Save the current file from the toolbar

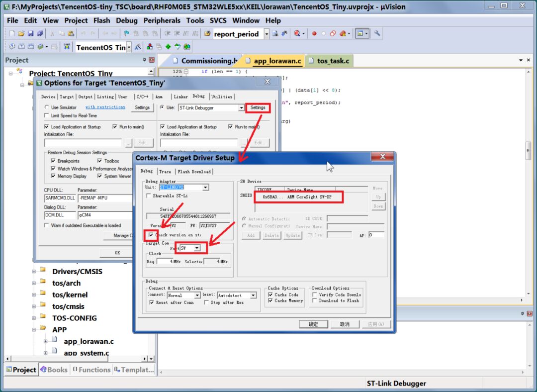click(x=30, y=34)
